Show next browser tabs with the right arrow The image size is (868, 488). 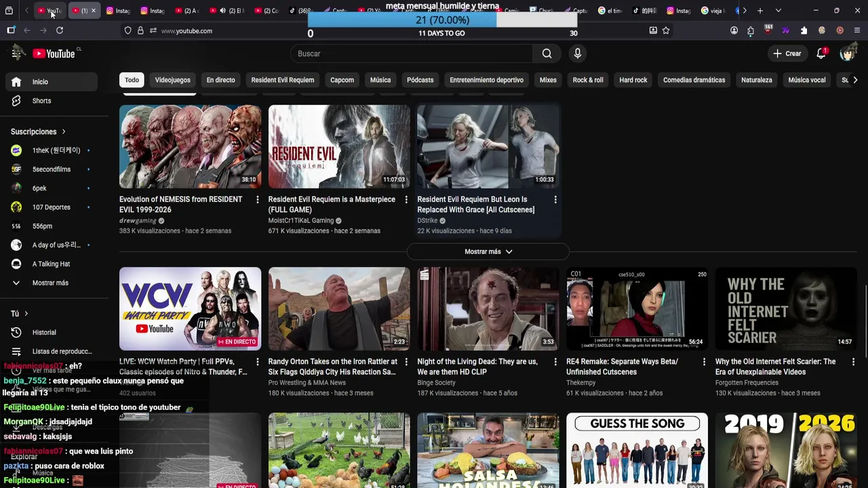point(745,11)
